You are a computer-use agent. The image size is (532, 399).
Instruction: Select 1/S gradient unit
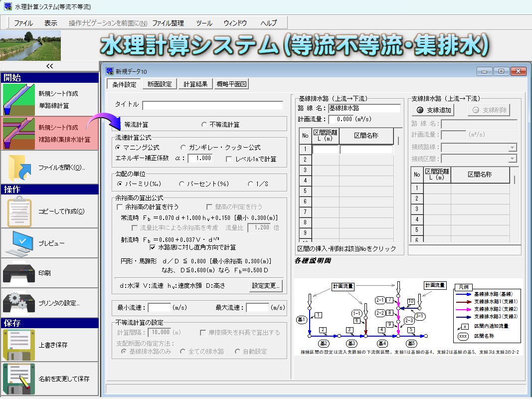pyautogui.click(x=250, y=184)
